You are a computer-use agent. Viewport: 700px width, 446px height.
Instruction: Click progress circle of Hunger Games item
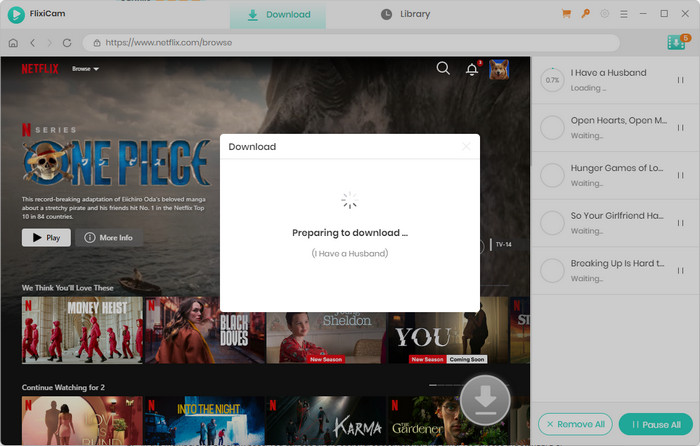[x=552, y=175]
